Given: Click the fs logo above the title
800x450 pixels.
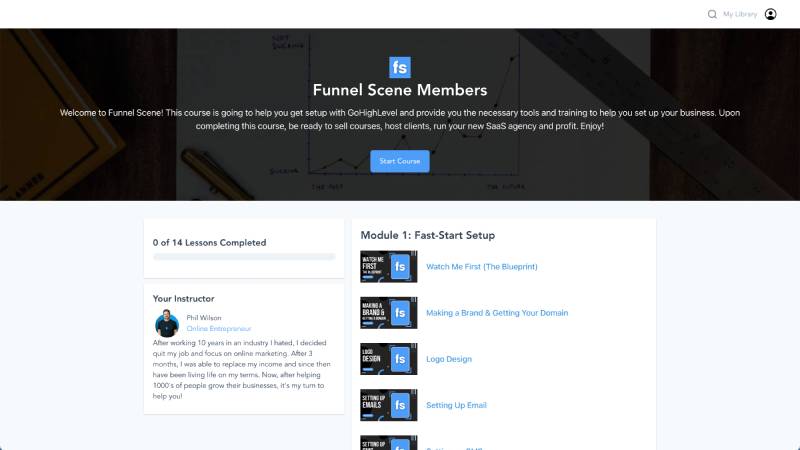Looking at the screenshot, I should pos(399,67).
